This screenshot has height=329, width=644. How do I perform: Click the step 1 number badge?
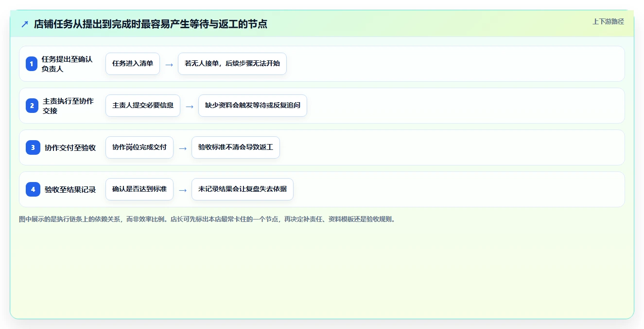tap(32, 64)
